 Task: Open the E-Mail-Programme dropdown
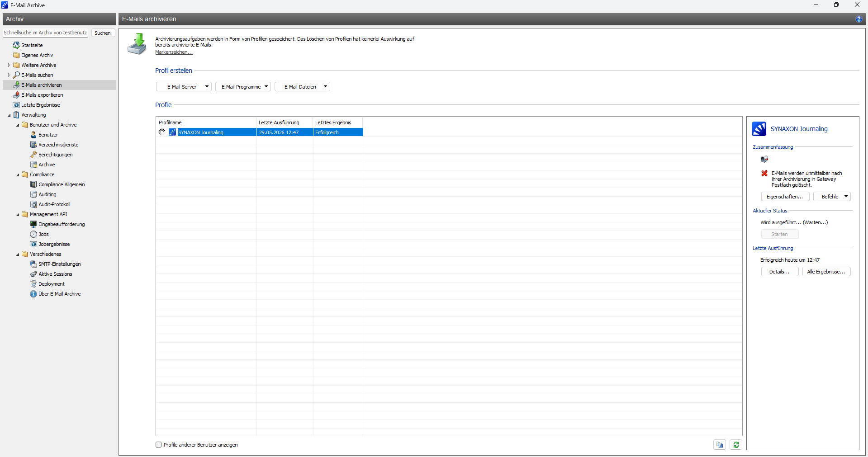click(243, 87)
